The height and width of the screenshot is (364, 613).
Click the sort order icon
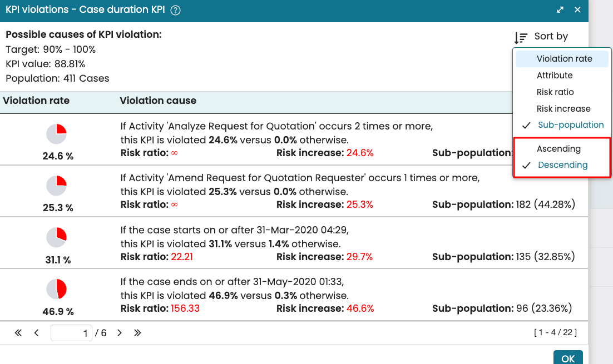521,37
